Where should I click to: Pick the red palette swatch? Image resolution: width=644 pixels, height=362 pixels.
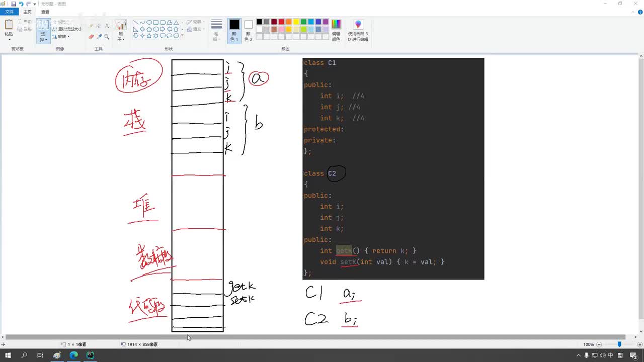click(x=281, y=22)
